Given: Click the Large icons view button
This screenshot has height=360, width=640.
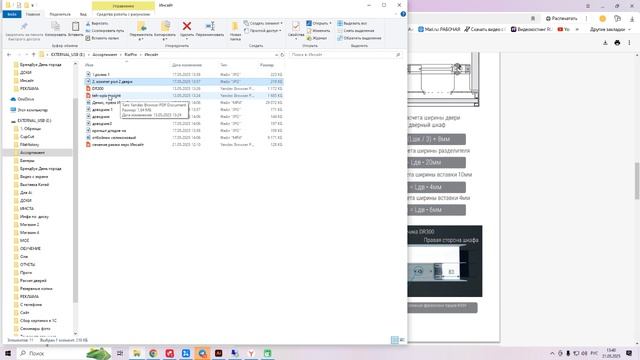Looking at the screenshot, I should 402,340.
